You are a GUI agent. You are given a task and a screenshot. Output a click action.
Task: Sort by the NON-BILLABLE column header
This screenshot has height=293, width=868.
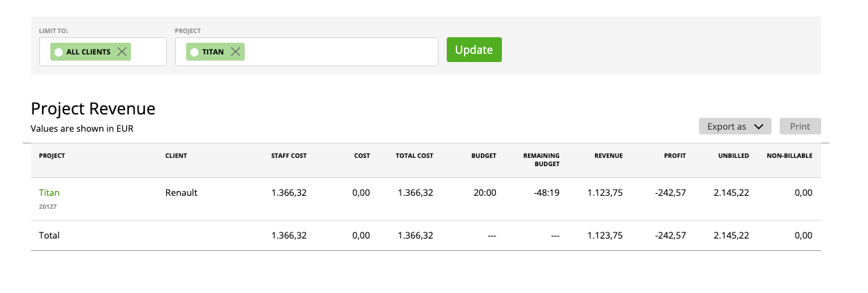click(x=789, y=156)
